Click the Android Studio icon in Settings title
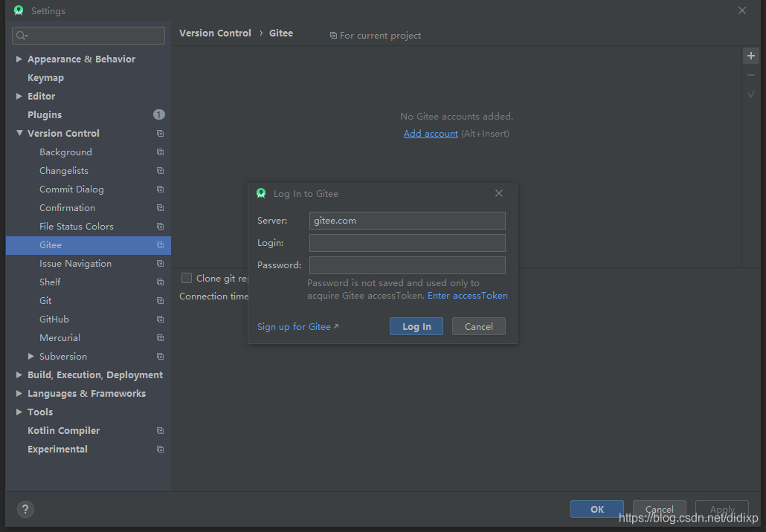 click(19, 10)
